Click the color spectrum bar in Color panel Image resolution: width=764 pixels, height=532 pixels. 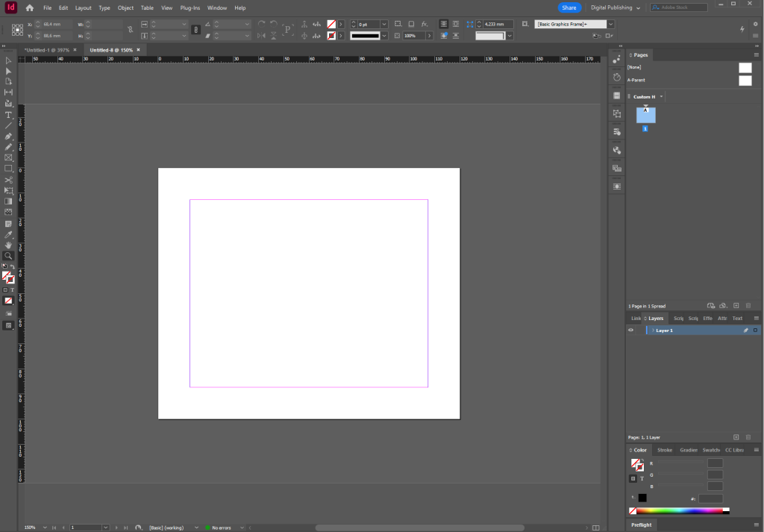pos(679,511)
